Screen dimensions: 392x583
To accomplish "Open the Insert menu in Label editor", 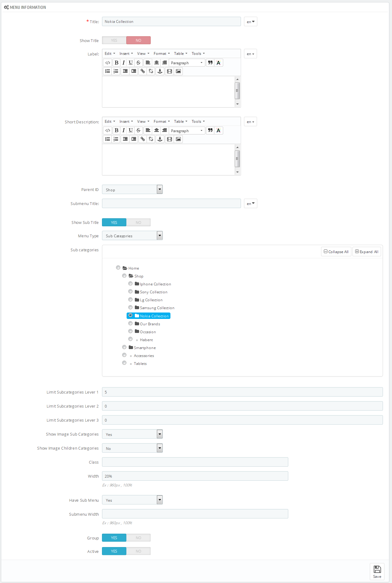I will point(126,54).
